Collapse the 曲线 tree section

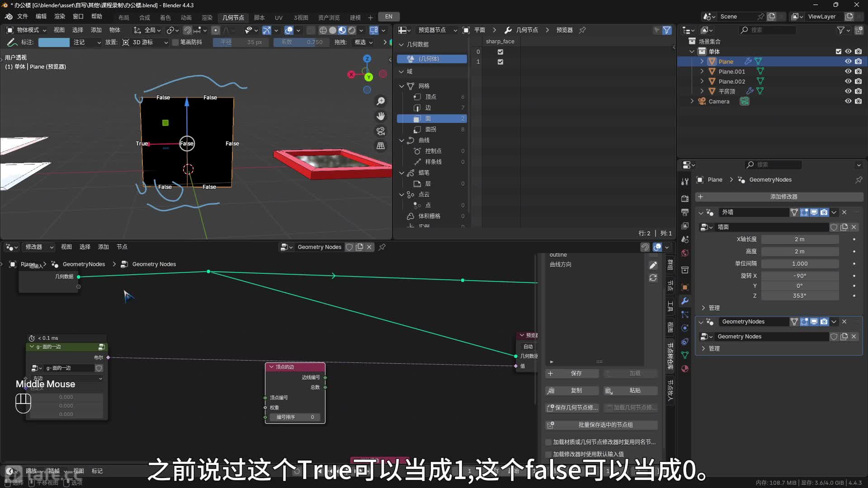401,141
